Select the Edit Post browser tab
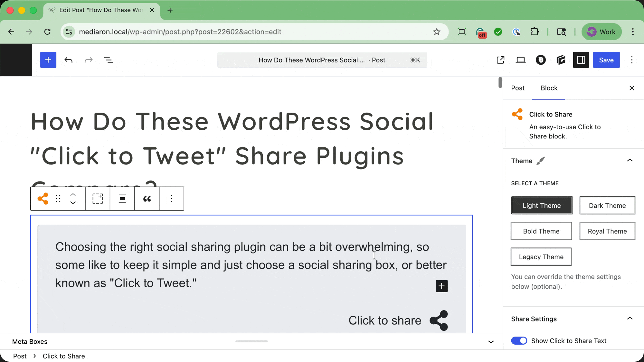The height and width of the screenshot is (362, 644). 100,10
